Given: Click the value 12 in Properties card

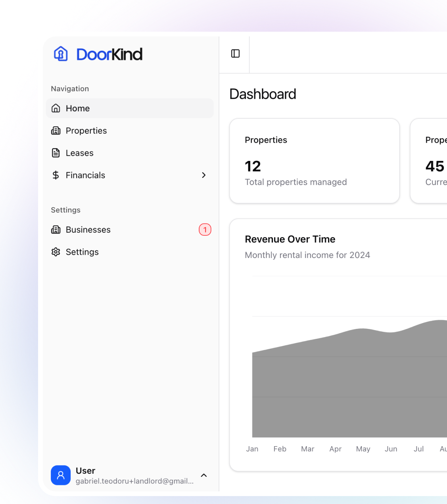Looking at the screenshot, I should (253, 166).
